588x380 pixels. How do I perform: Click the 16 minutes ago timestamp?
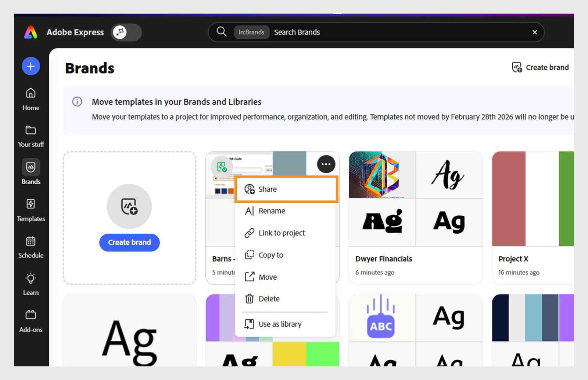[519, 272]
